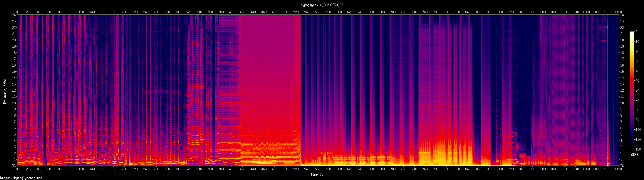Click the 10 label on right frequency axis
The height and width of the screenshot is (180, 644).
[x=622, y=103]
